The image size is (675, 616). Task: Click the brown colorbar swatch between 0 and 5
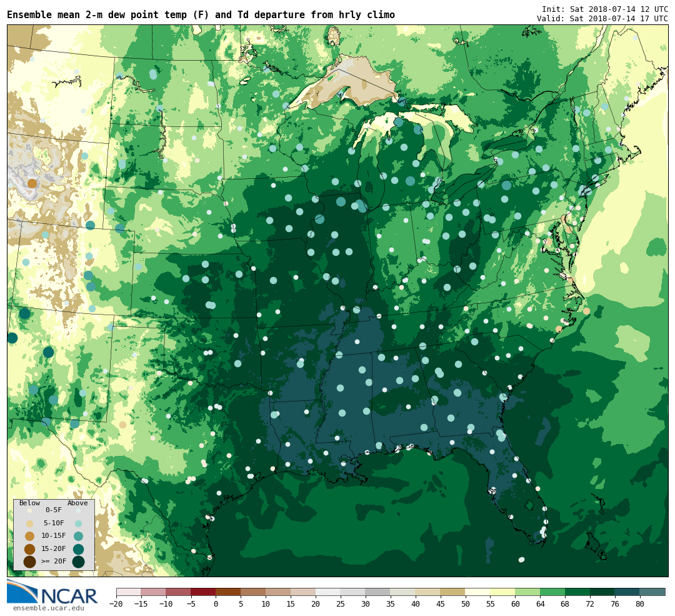(x=228, y=592)
